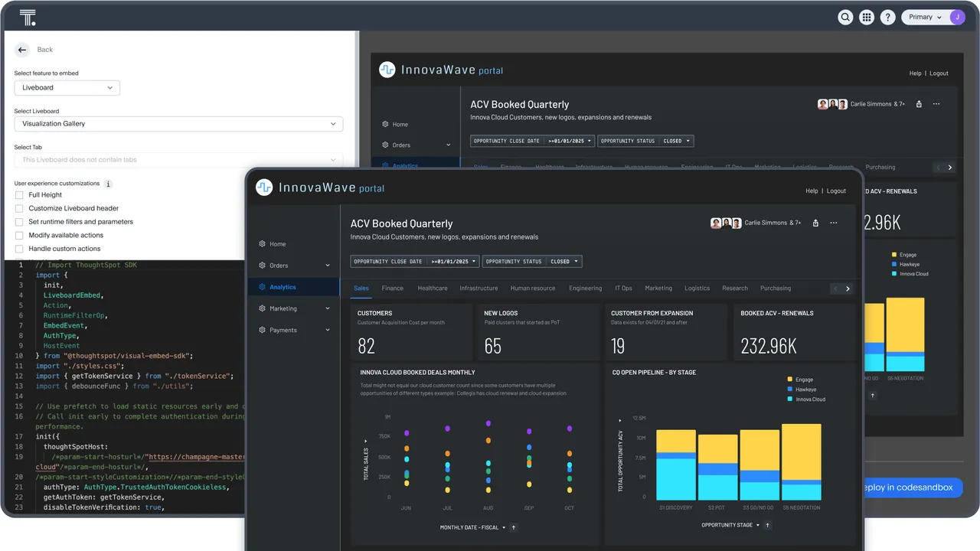This screenshot has width=980, height=551.
Task: Open the help question mark icon
Action: pyautogui.click(x=887, y=17)
